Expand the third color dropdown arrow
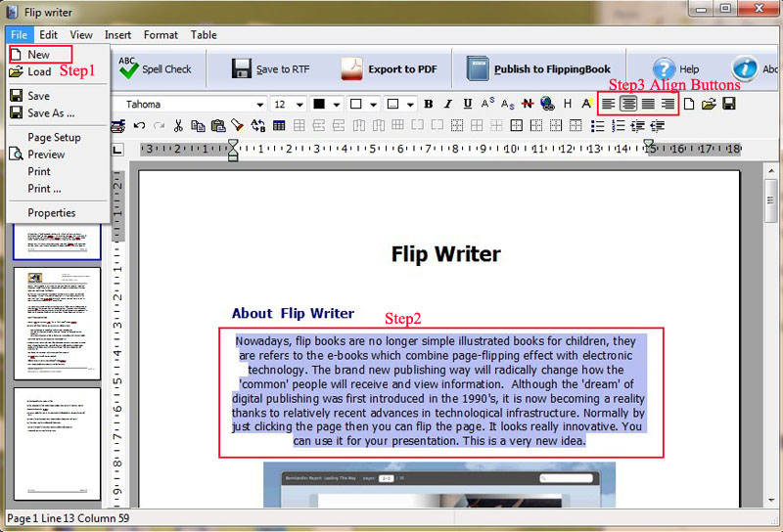 pos(410,105)
